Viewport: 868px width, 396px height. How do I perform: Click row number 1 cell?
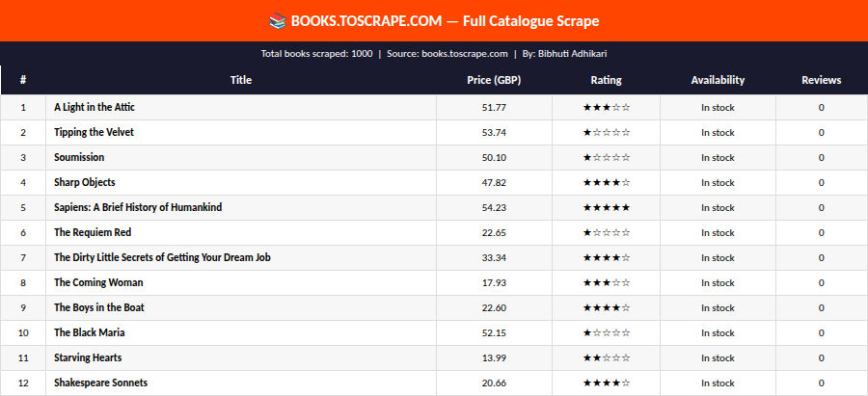tap(23, 107)
